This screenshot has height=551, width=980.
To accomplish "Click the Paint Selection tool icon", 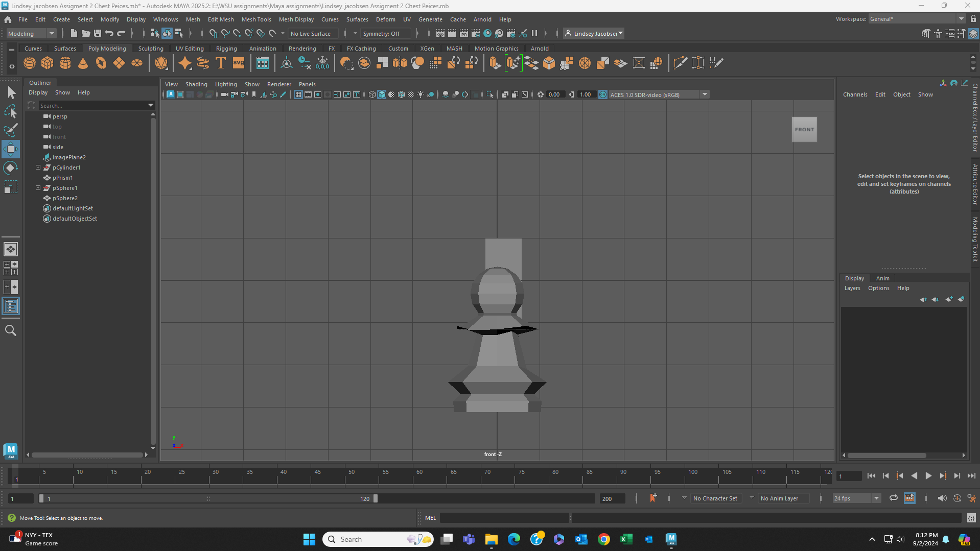I will click(10, 130).
